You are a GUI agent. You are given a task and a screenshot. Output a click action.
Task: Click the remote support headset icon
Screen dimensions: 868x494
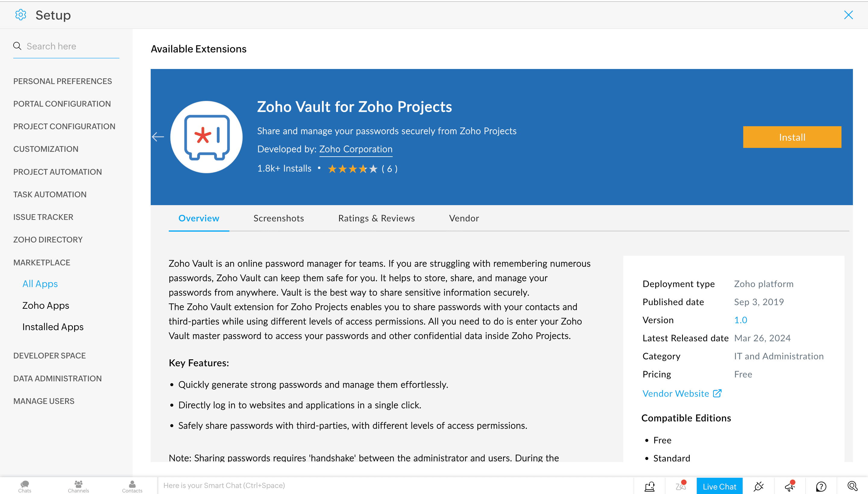click(650, 486)
